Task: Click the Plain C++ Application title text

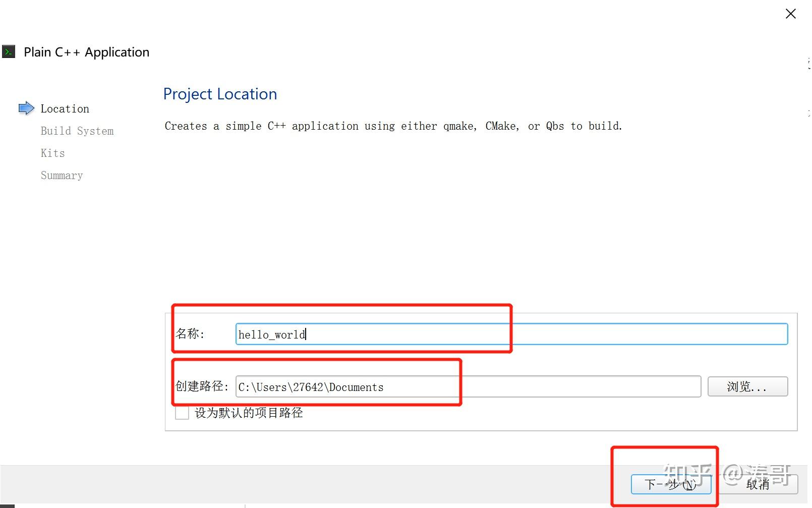Action: coord(86,51)
